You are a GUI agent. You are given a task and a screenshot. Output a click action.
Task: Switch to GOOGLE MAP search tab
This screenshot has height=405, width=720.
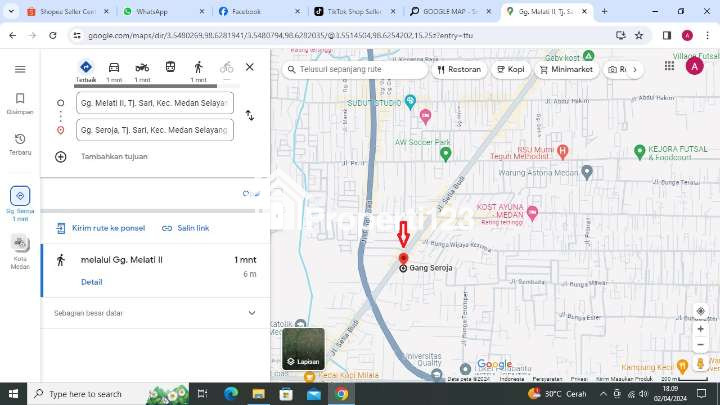(x=450, y=11)
